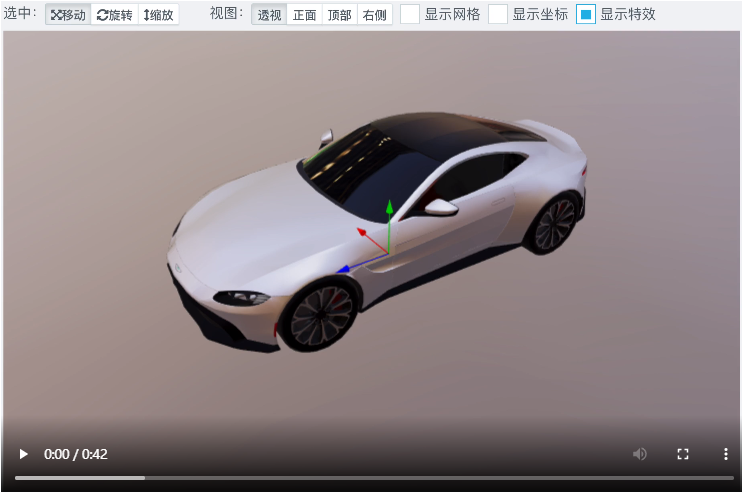Click the 0:00 / 0:42 time display

[76, 454]
